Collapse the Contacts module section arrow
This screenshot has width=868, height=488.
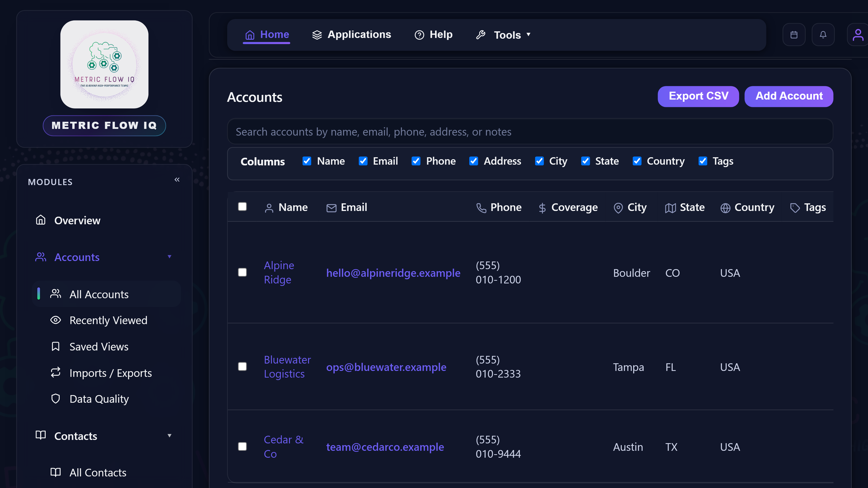point(169,436)
